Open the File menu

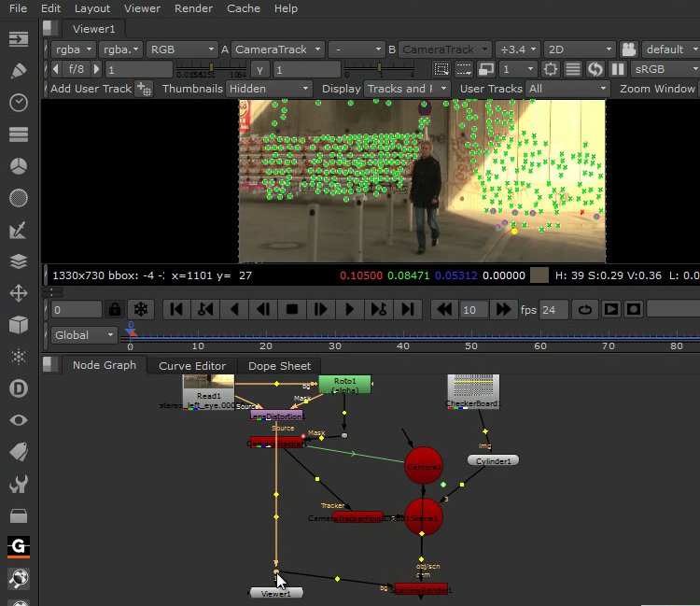[19, 8]
